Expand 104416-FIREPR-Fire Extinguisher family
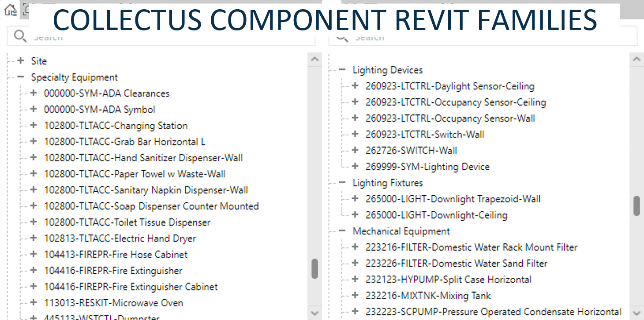This screenshot has width=644, height=320. [x=34, y=270]
